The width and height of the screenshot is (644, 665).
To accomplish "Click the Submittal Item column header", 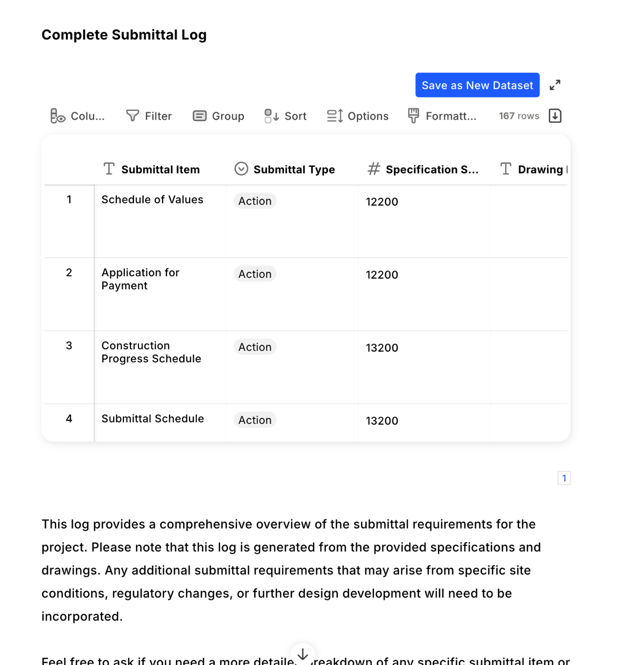I will coord(160,170).
